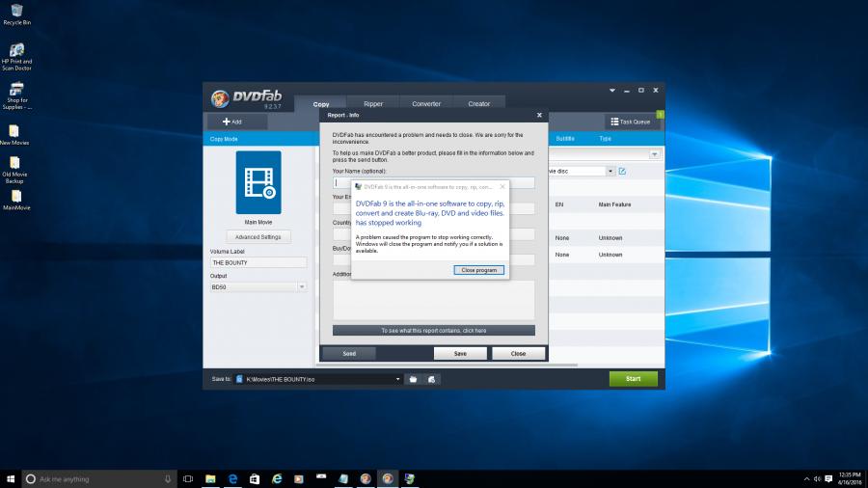Screen dimensions: 868x488
Task: Click Close program button
Action: point(478,270)
